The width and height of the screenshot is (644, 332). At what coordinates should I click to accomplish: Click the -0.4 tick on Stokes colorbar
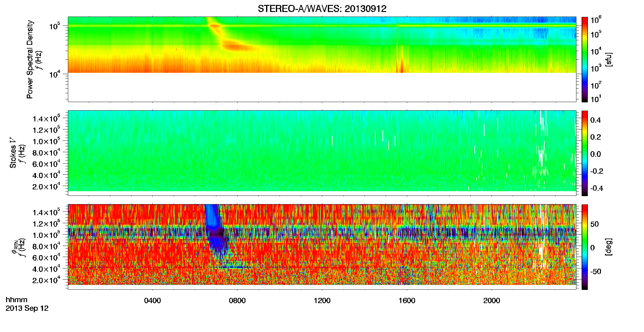[597, 188]
